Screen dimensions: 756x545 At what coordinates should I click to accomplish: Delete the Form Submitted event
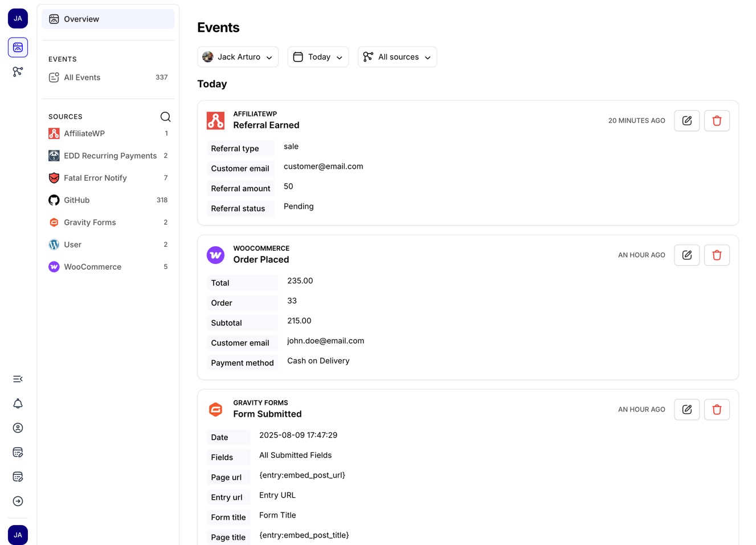tap(717, 409)
